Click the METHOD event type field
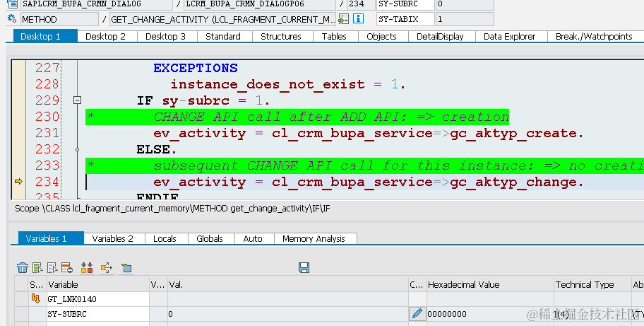This screenshot has height=326, width=644. click(x=59, y=19)
